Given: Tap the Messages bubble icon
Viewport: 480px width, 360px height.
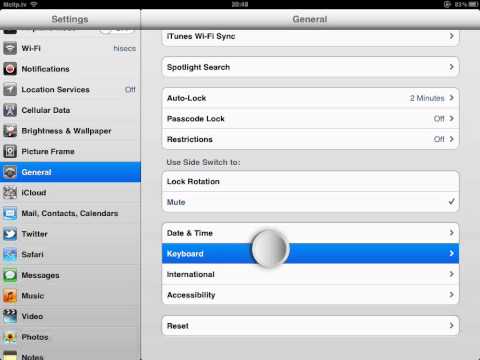Looking at the screenshot, I should [10, 275].
